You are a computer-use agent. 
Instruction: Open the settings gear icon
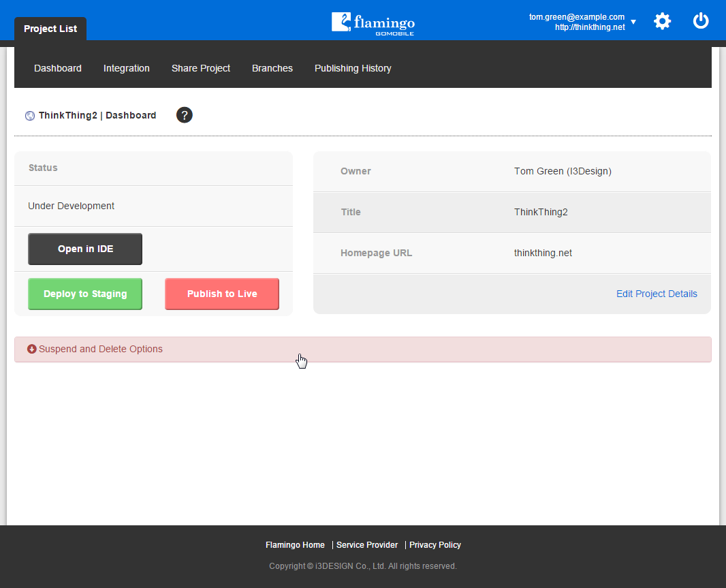click(662, 21)
